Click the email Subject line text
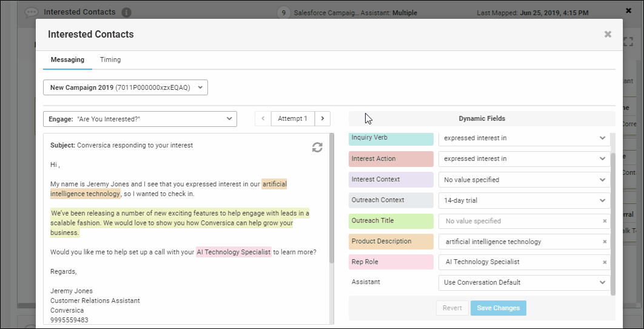This screenshot has width=644, height=329. pyautogui.click(x=121, y=145)
